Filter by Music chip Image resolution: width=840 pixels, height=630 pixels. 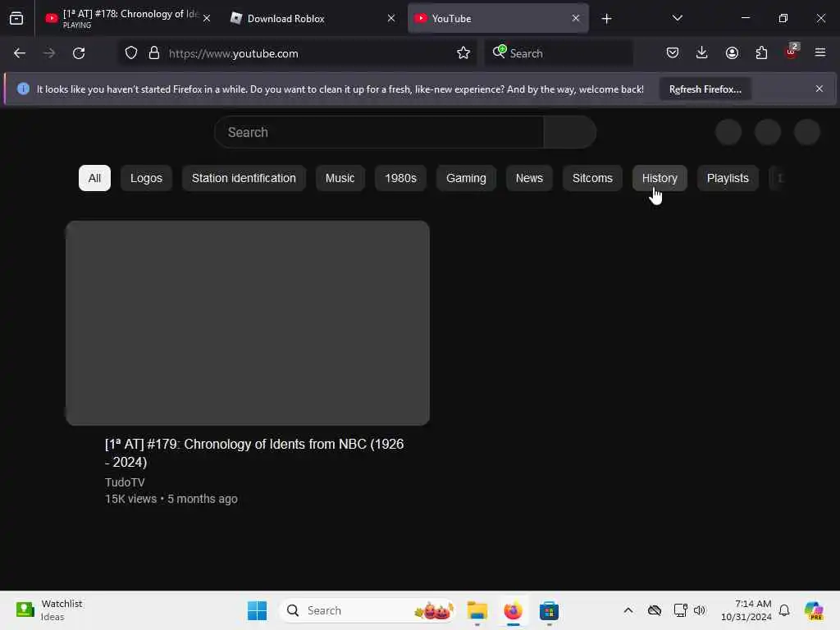coord(340,178)
